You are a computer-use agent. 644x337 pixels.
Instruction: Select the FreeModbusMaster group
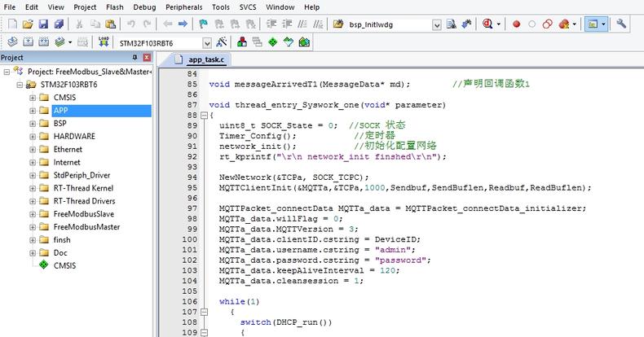86,227
